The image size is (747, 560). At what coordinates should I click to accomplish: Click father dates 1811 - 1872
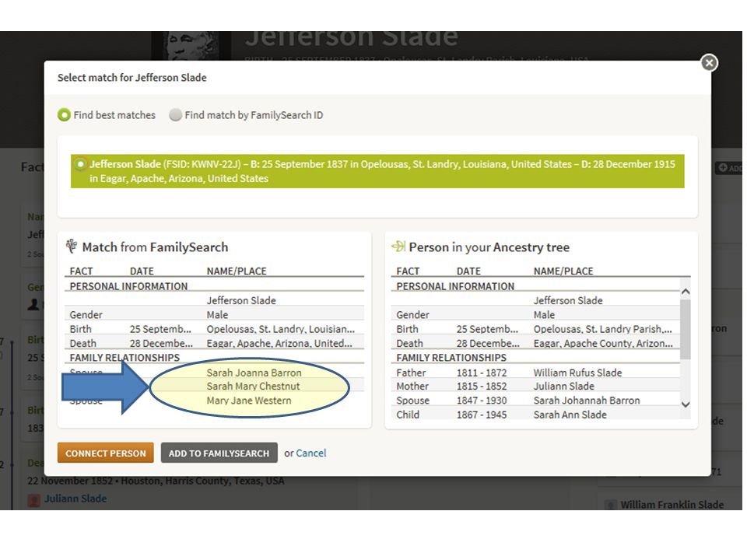click(x=482, y=373)
